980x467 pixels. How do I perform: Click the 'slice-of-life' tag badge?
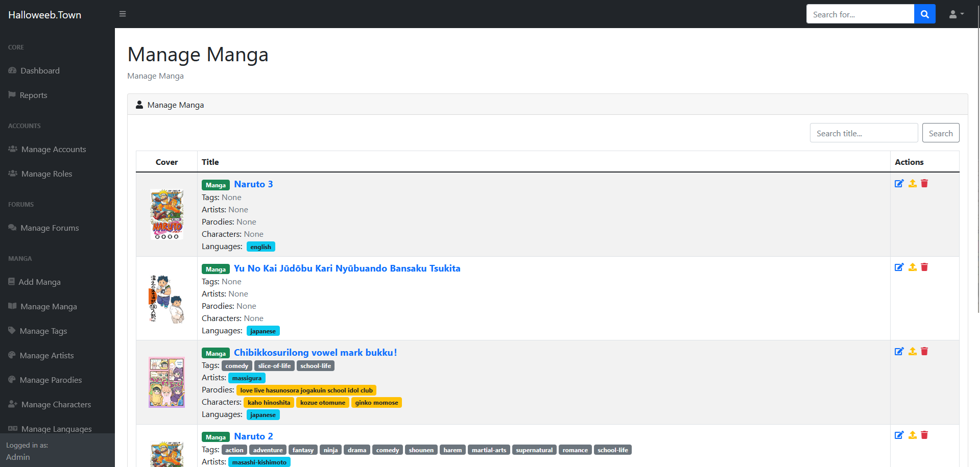(x=274, y=366)
